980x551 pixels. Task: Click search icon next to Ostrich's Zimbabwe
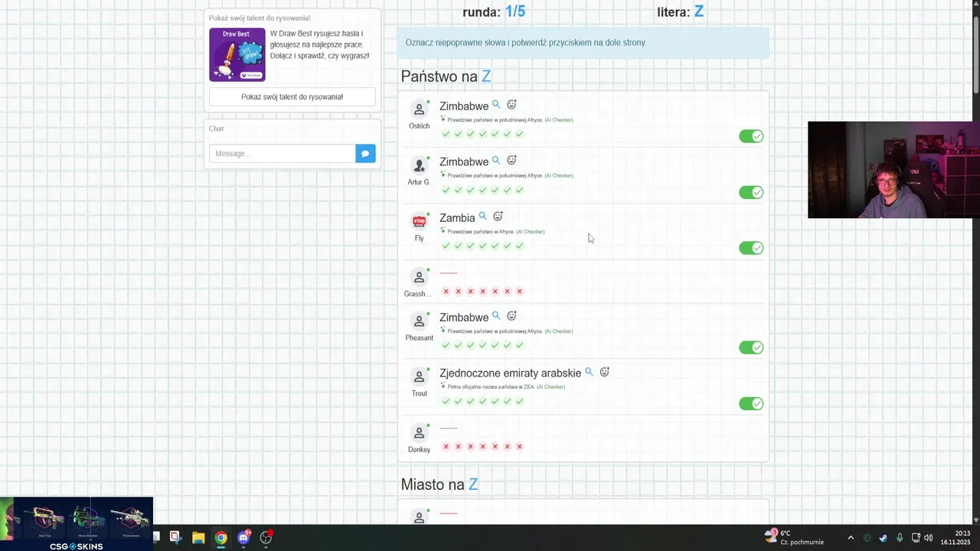click(x=496, y=105)
